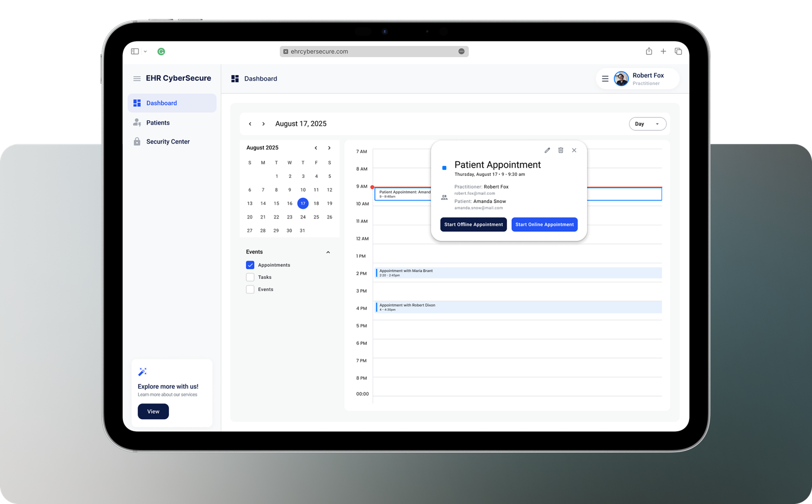
Task: Open the browser tab overview icon
Action: coord(678,51)
